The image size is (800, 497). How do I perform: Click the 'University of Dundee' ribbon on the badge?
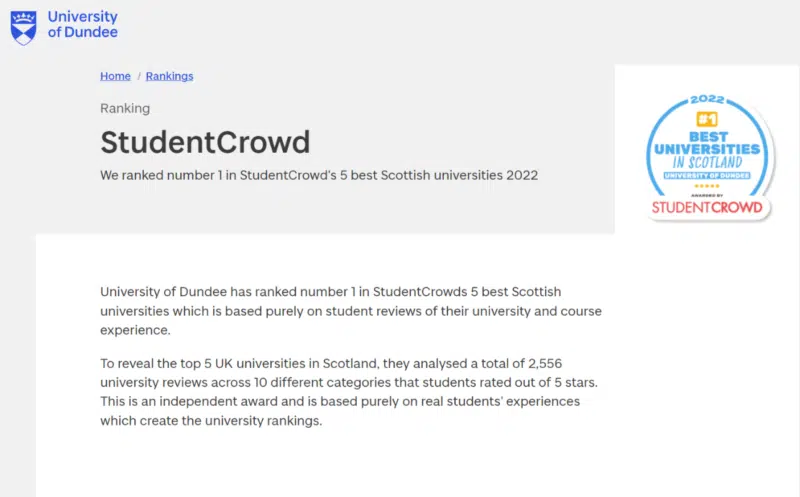(707, 176)
